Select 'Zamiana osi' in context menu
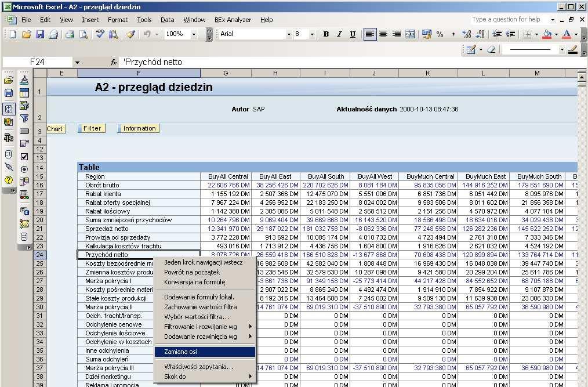 point(205,352)
